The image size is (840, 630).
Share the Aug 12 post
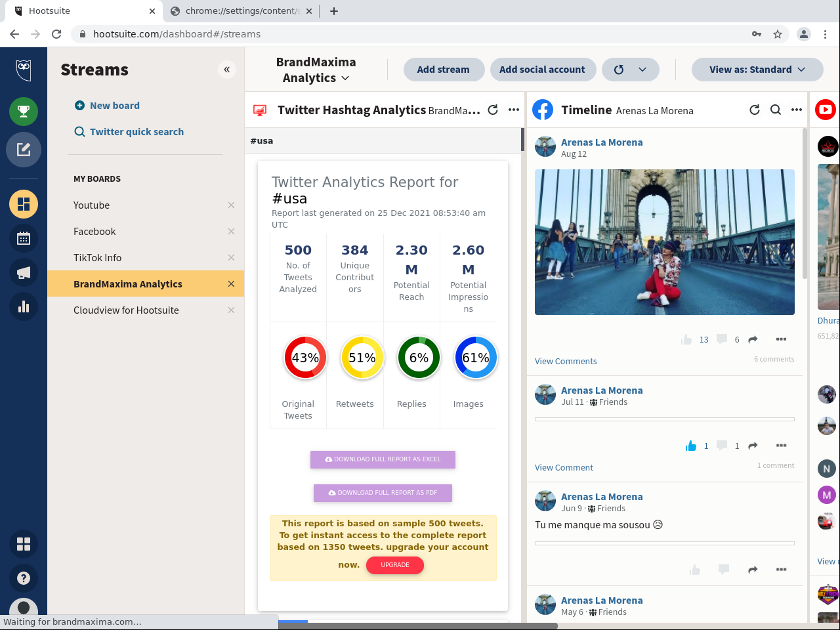pos(753,339)
